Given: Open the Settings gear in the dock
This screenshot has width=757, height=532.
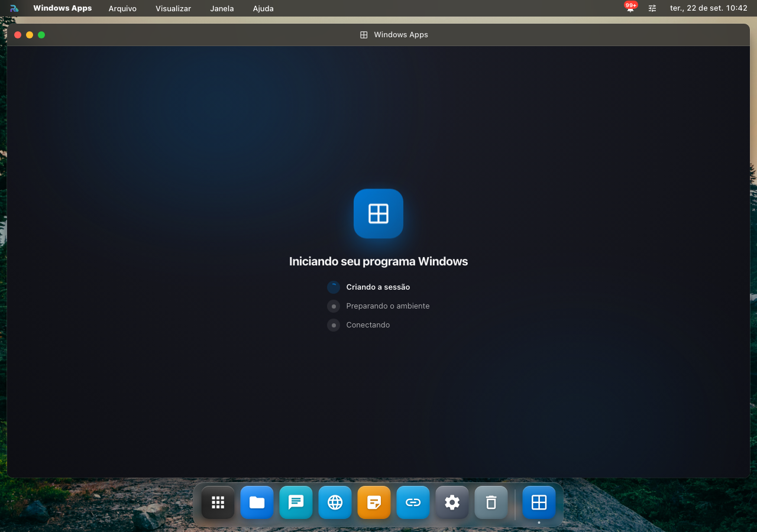Looking at the screenshot, I should [452, 502].
